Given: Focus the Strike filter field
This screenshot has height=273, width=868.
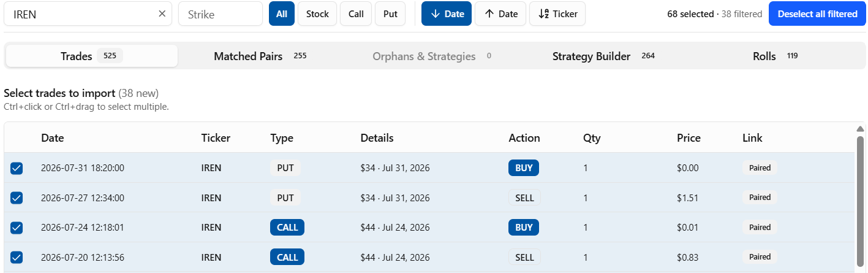Looking at the screenshot, I should (x=221, y=13).
